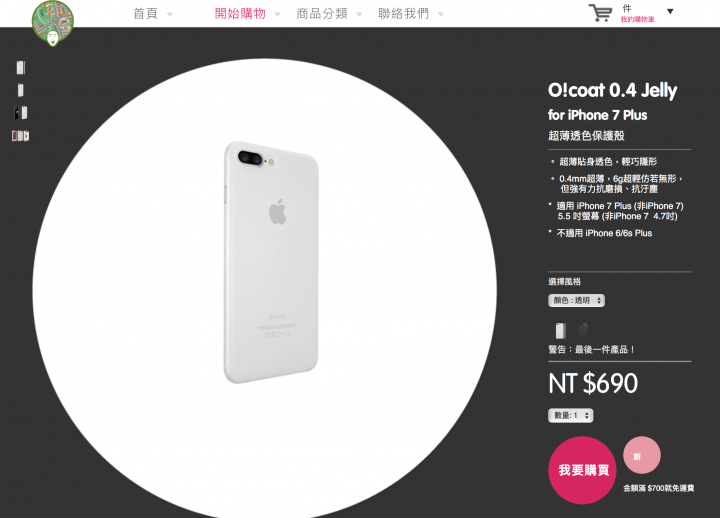This screenshot has width=720, height=518.
Task: Go to the 首頁 home page
Action: point(146,14)
